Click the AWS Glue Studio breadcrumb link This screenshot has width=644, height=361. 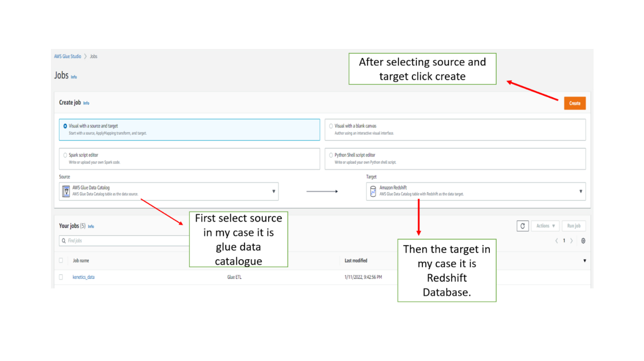click(x=67, y=56)
